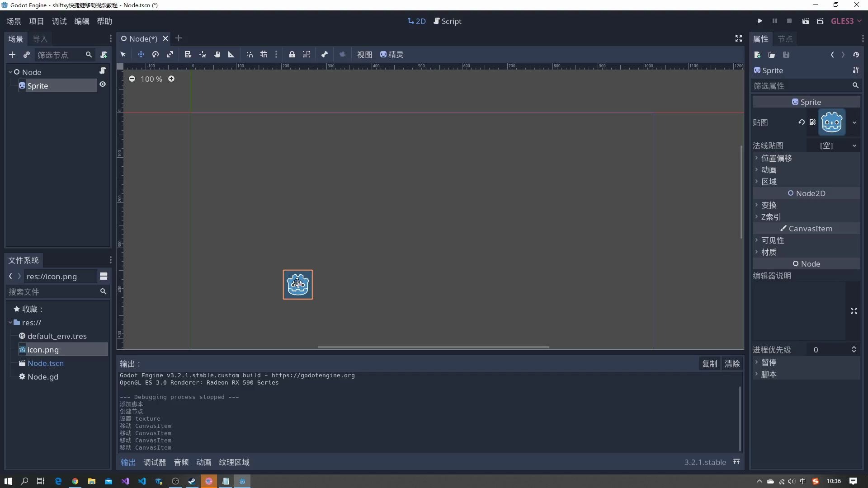This screenshot has height=488, width=868.
Task: Click the canvas horizontal scrollbar
Action: (x=433, y=347)
